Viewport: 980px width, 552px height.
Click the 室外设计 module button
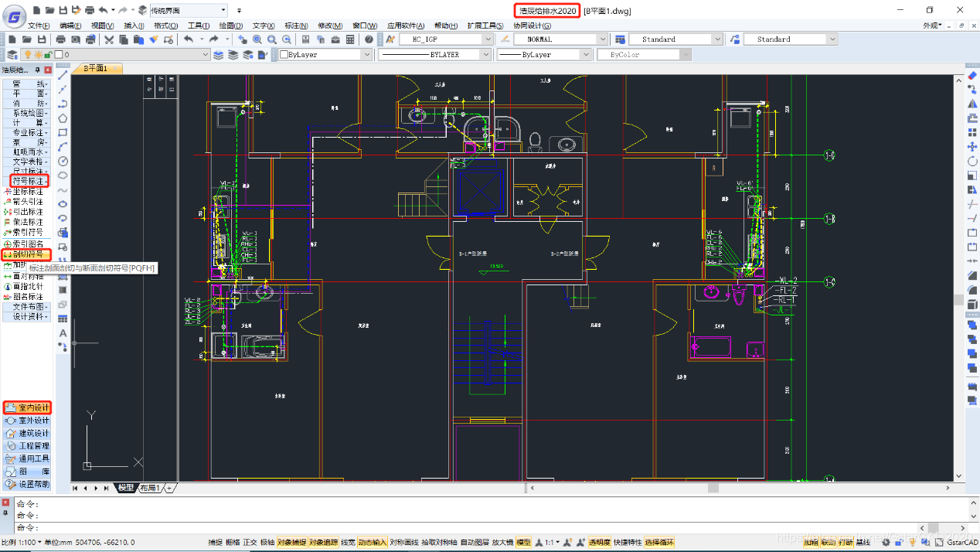[27, 421]
